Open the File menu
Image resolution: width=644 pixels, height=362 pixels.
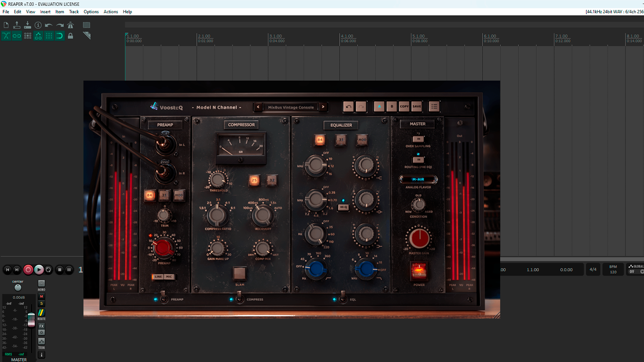[x=6, y=12]
